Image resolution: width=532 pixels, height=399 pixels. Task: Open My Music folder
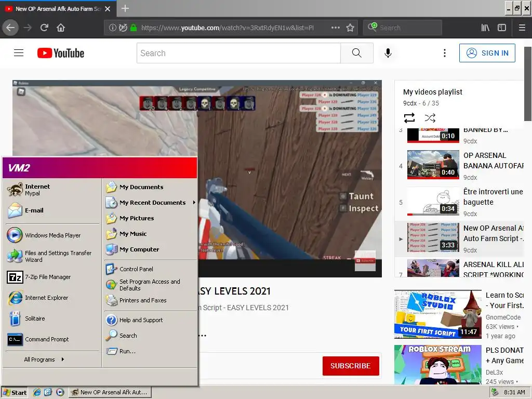(150, 234)
